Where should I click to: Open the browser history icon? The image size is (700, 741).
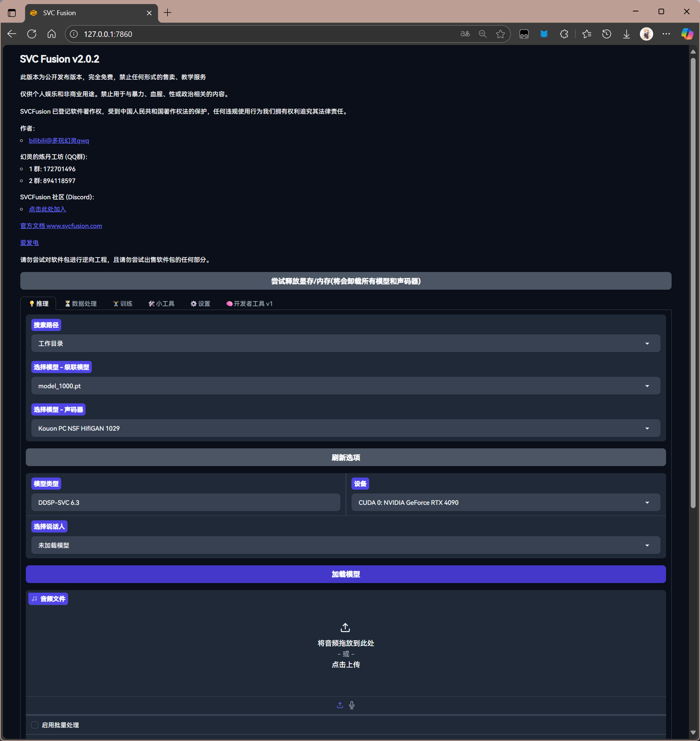606,34
